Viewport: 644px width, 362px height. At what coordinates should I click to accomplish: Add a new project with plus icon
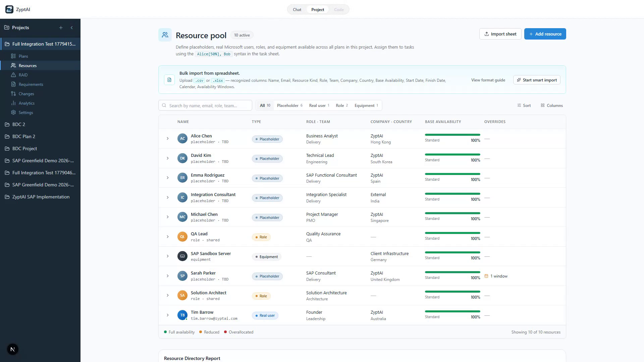point(61,28)
